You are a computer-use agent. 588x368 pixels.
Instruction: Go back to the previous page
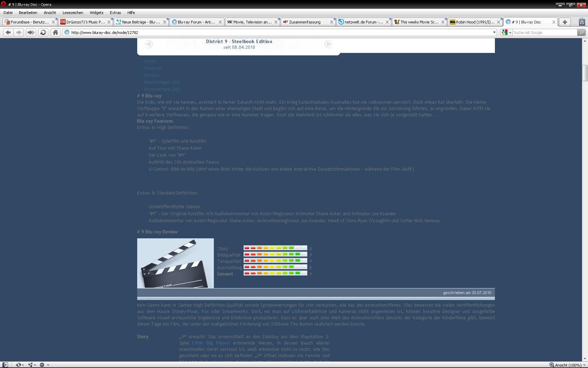click(8, 32)
